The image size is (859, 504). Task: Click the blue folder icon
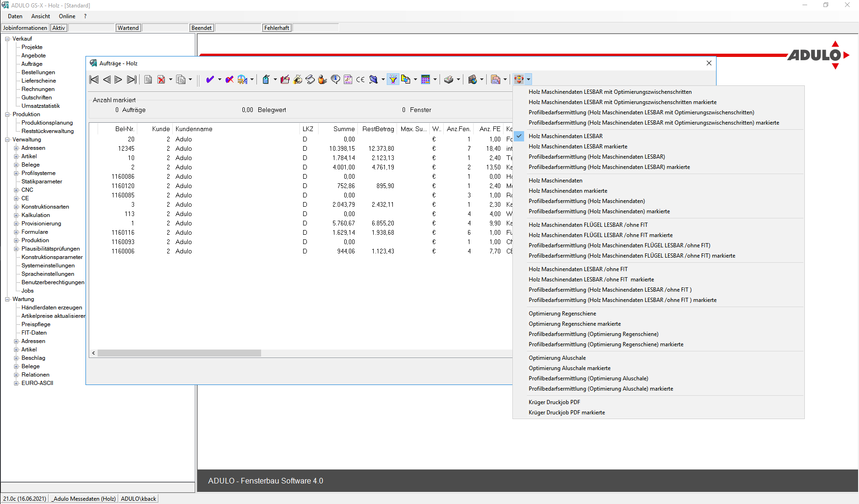[x=373, y=80]
